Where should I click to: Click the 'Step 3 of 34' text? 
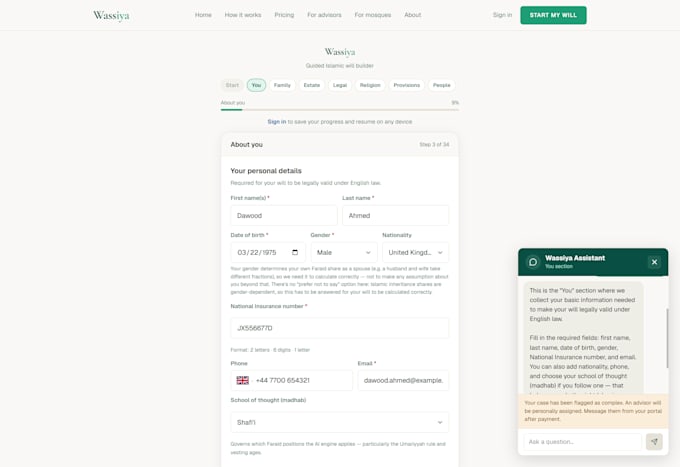pos(434,144)
